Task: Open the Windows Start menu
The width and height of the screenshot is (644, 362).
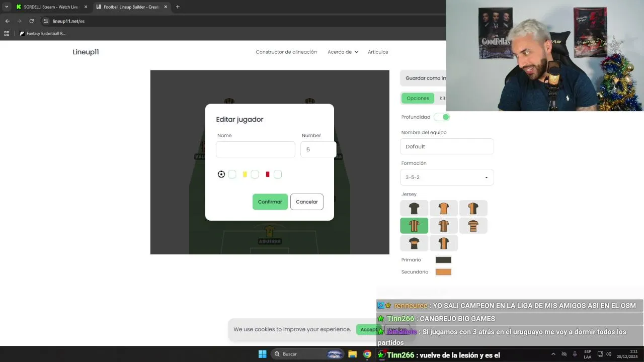Action: tap(262, 354)
